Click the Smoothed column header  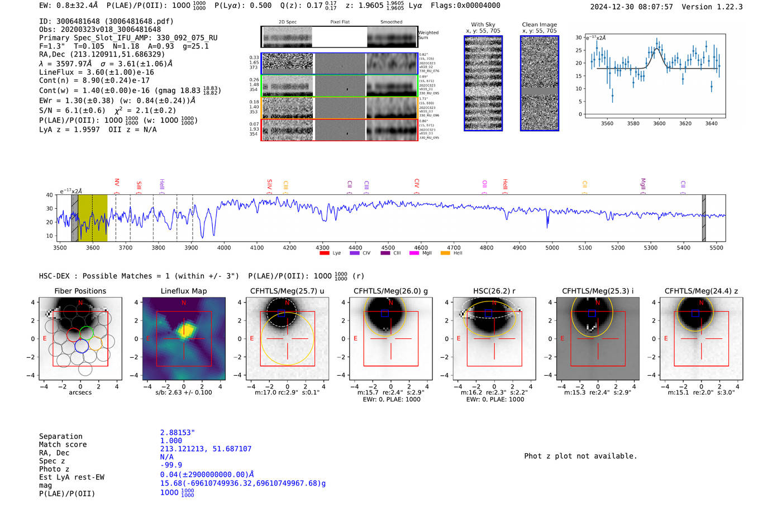click(x=392, y=22)
